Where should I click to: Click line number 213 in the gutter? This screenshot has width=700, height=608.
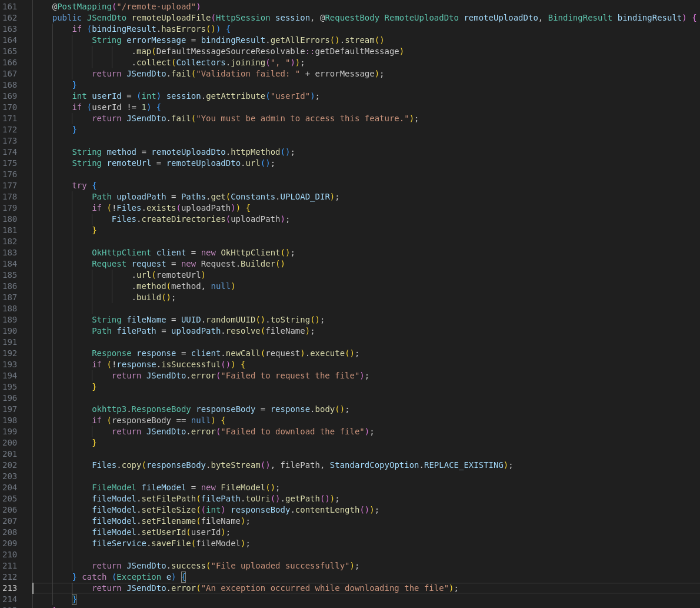click(9, 588)
